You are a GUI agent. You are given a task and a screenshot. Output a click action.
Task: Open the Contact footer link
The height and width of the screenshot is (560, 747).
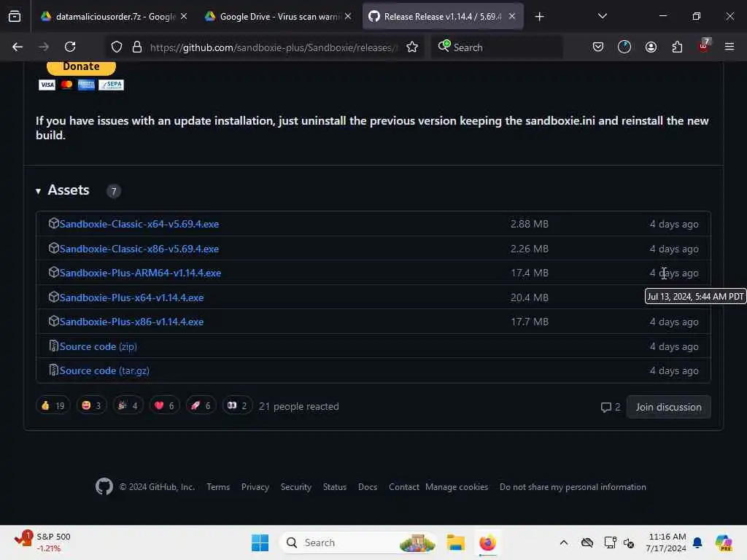(403, 487)
